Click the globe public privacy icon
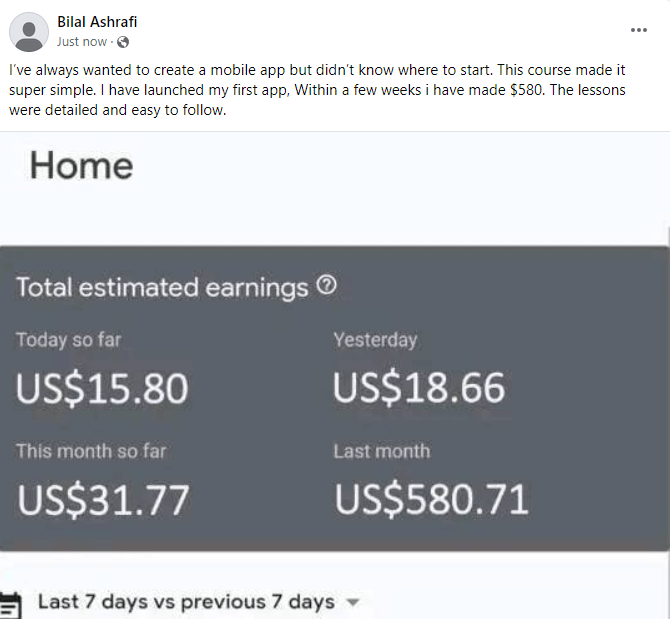 coord(123,42)
